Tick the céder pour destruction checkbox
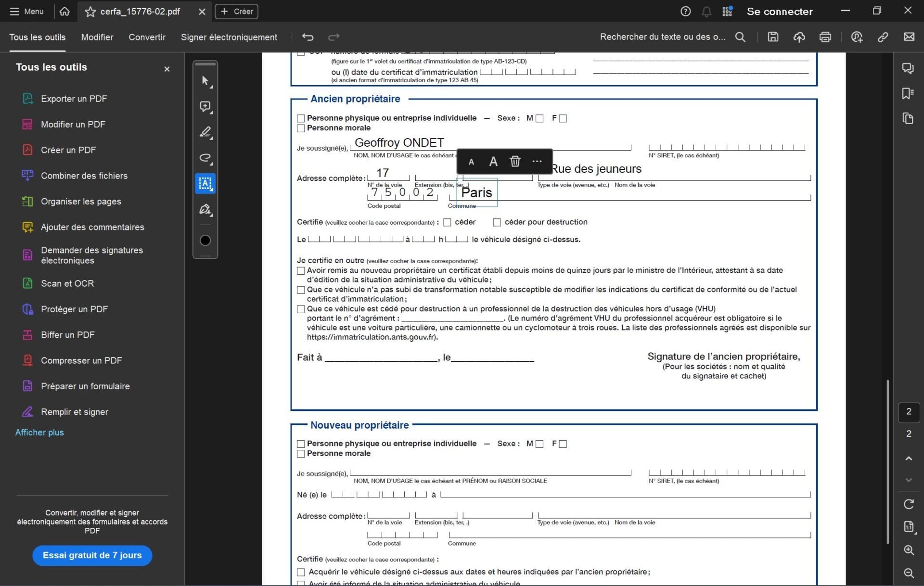 [x=497, y=222]
